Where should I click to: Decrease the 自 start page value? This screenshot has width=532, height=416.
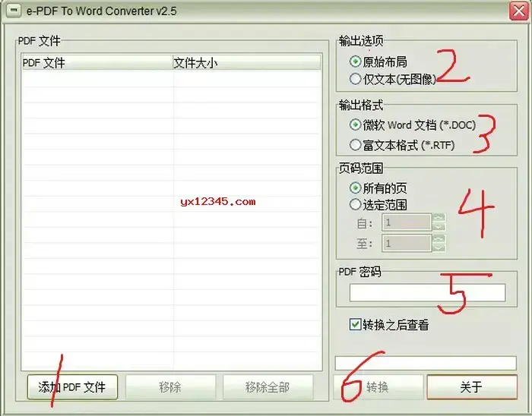pos(439,227)
